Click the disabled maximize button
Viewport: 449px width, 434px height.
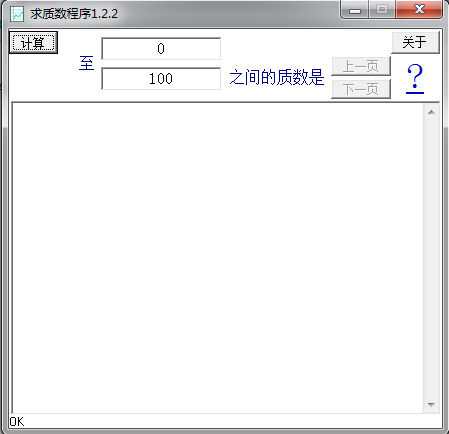tap(382, 9)
